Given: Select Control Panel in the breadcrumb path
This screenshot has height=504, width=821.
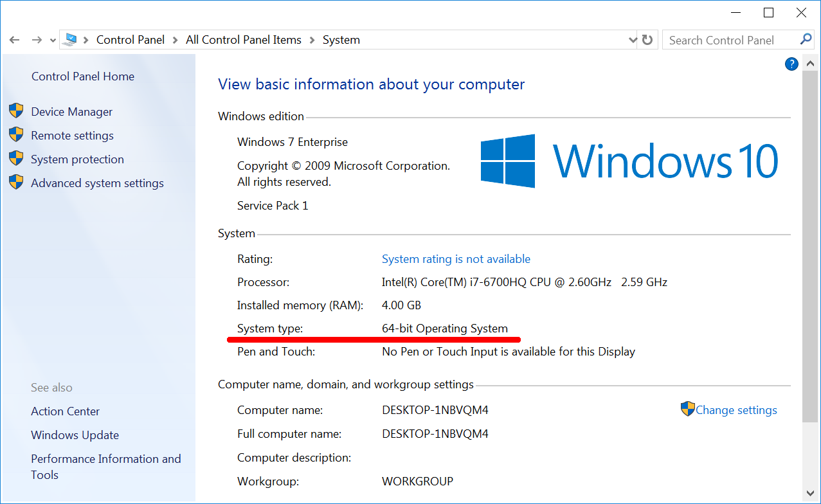Looking at the screenshot, I should 131,40.
